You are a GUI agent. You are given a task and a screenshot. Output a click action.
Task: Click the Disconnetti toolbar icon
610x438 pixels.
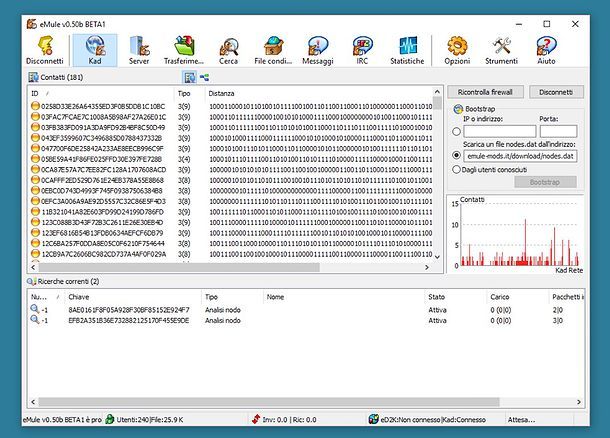click(45, 50)
